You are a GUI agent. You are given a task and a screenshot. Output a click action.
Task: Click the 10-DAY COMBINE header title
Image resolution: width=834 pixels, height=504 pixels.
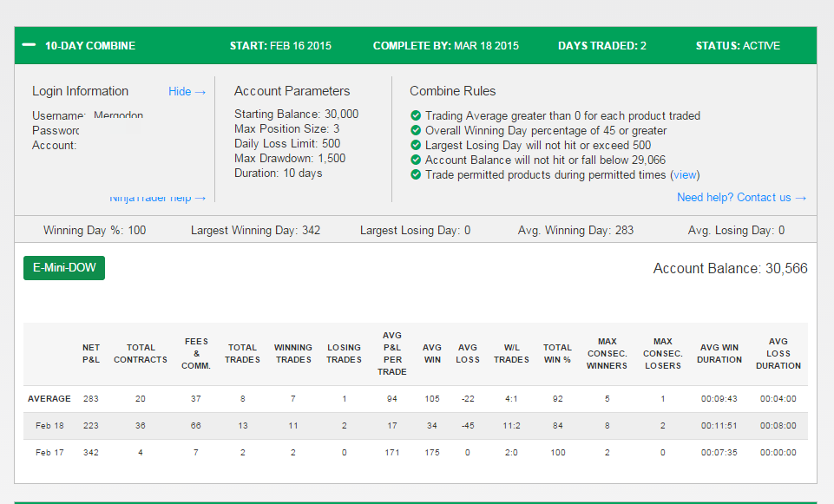click(x=90, y=46)
